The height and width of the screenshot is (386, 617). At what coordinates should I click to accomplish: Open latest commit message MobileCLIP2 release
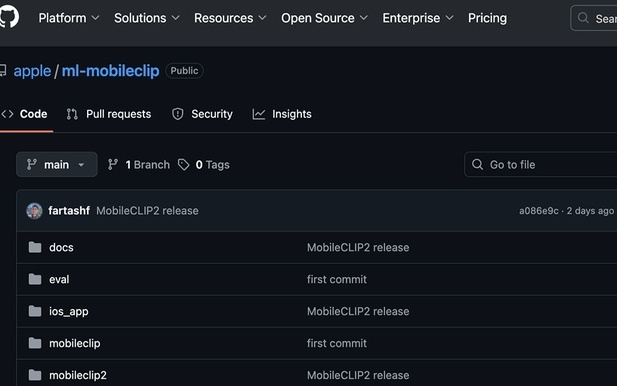click(x=147, y=211)
